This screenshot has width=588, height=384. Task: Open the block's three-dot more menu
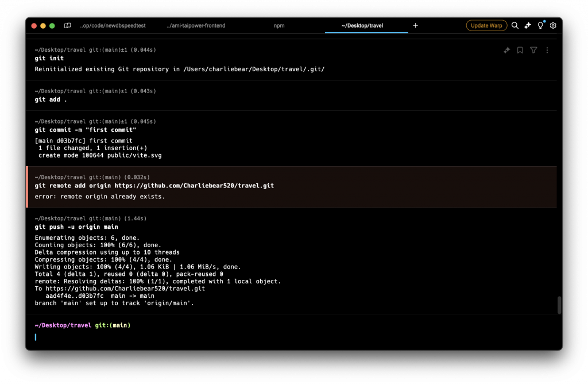tap(547, 50)
